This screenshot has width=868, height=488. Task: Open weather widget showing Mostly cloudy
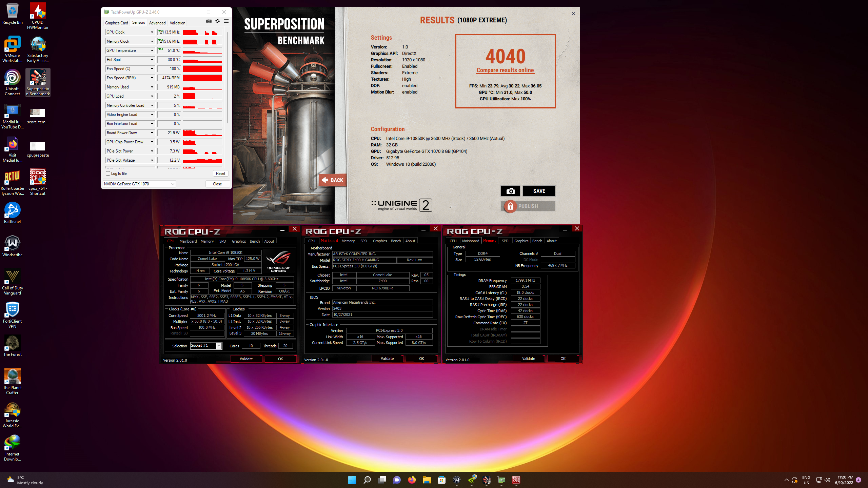coord(24,480)
